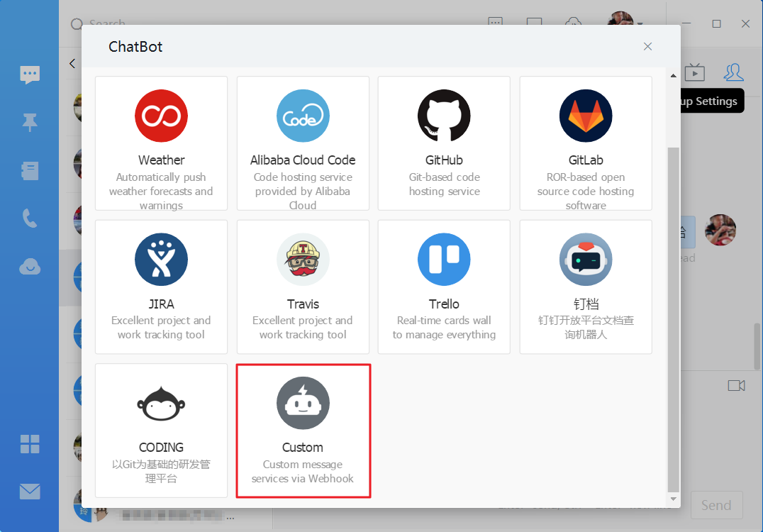Viewport: 763px width, 532px height.
Task: Click the profile photo in the chat area
Action: click(x=720, y=230)
